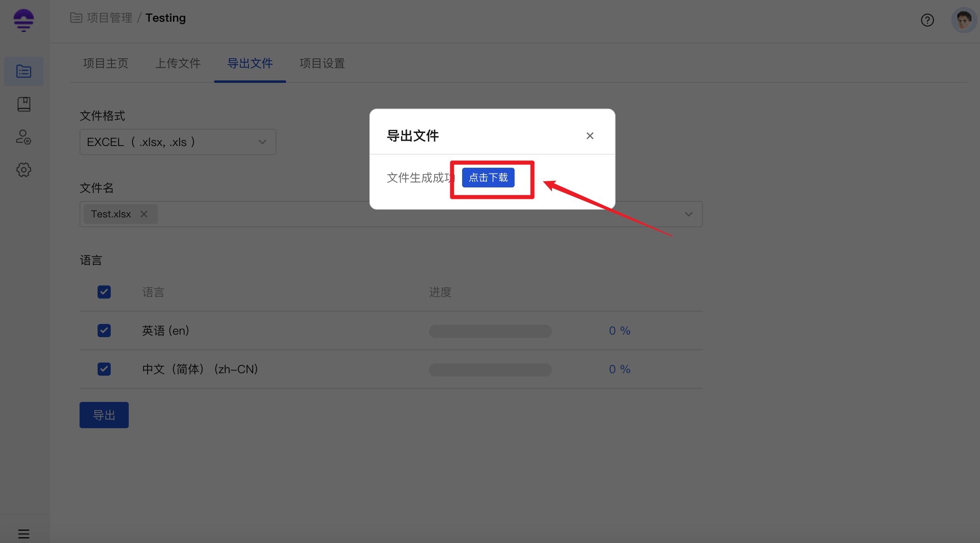The width and height of the screenshot is (980, 543).
Task: Click the 进度 column header
Action: point(440,292)
